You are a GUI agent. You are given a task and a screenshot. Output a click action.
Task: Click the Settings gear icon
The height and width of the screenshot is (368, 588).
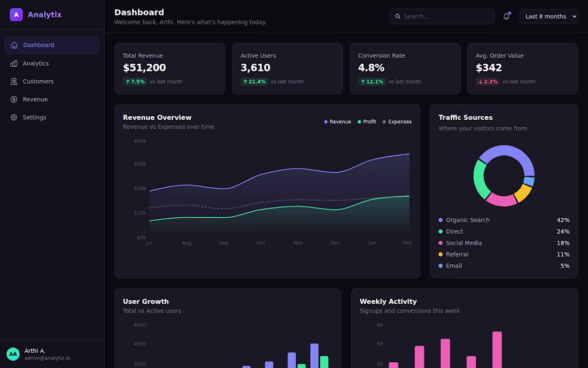(14, 117)
